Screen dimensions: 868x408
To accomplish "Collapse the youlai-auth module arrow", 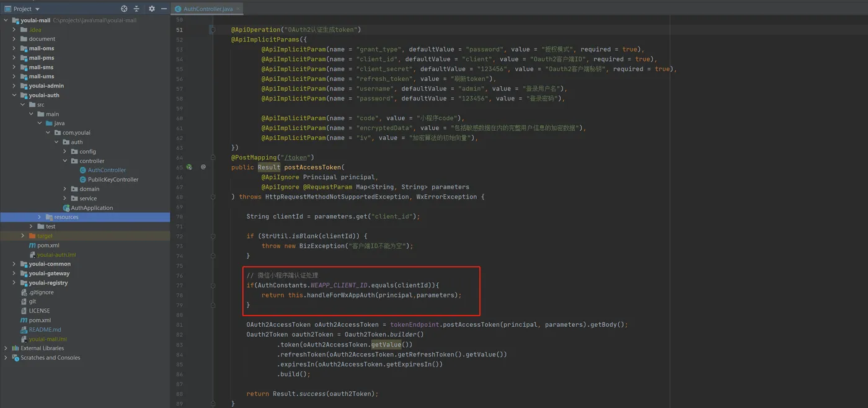I will coord(14,95).
